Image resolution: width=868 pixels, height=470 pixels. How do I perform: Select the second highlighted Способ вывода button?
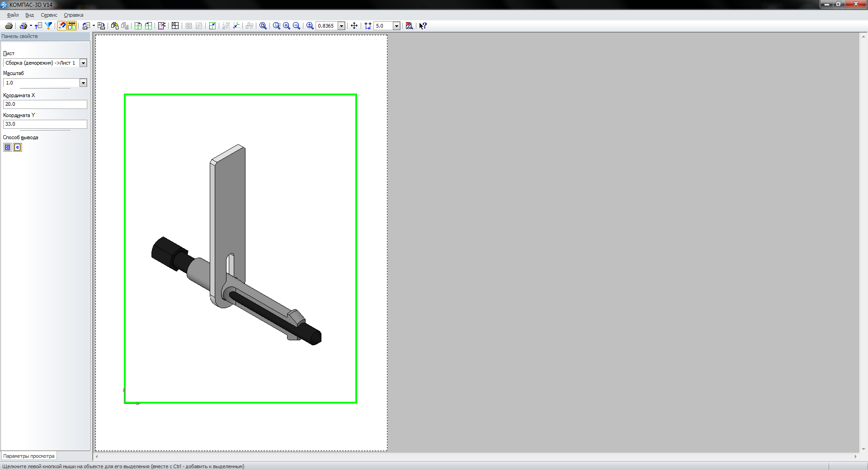click(18, 147)
